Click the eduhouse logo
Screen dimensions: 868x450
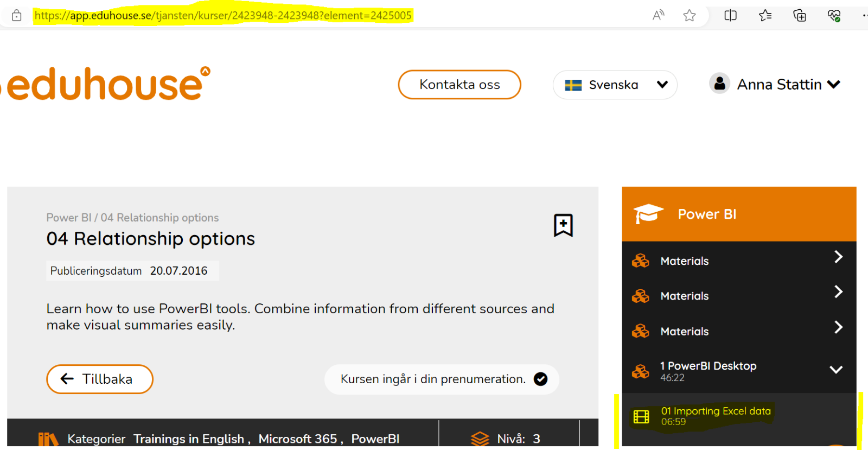click(106, 84)
